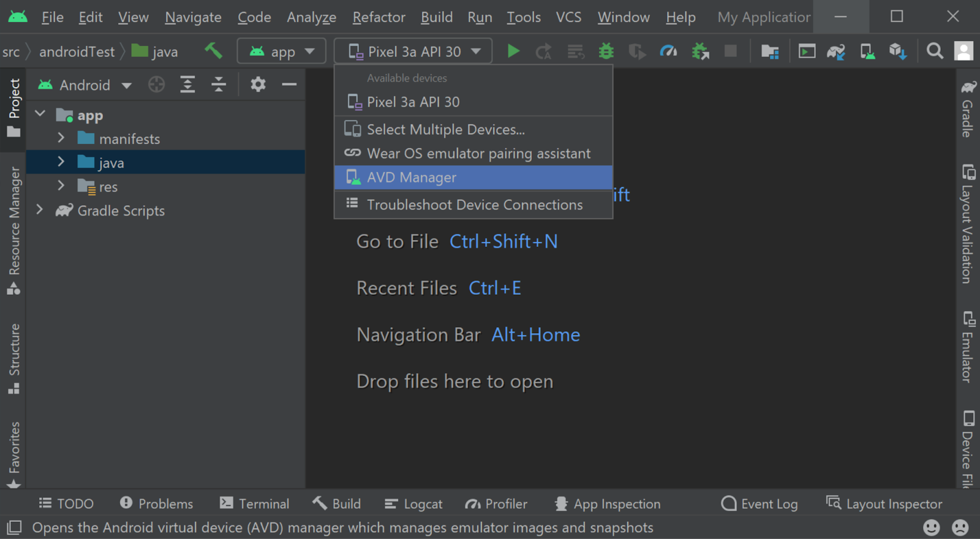The height and width of the screenshot is (539, 980).
Task: Open the Build tool window
Action: tap(336, 503)
